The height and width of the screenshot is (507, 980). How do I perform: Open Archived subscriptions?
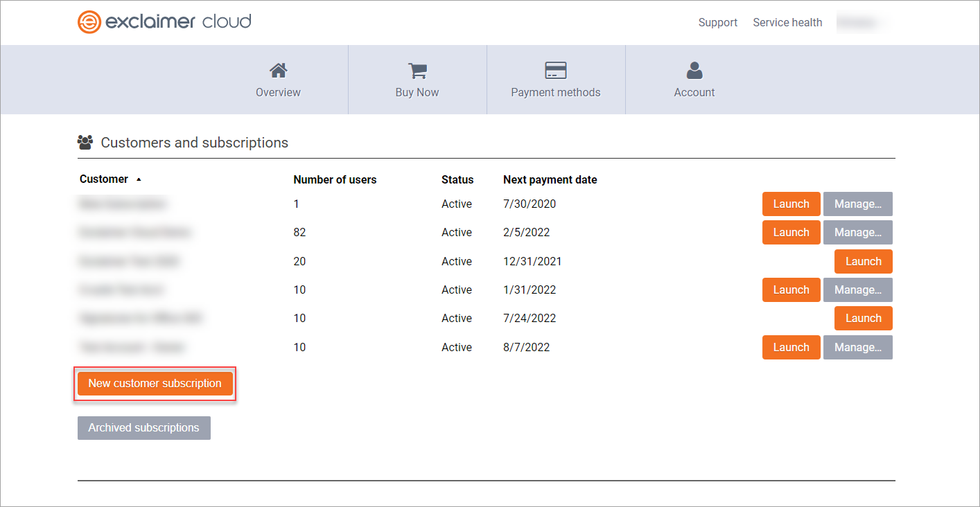pos(143,428)
